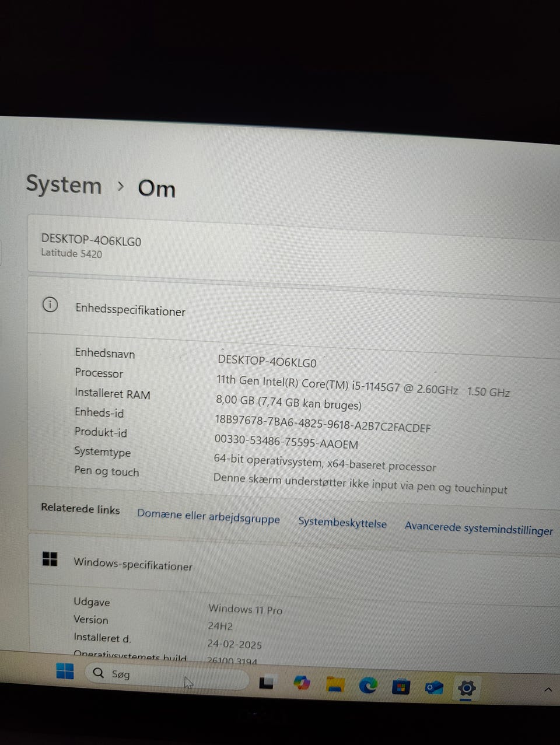560x745 pixels.
Task: Open the Windows Start menu
Action: point(65,671)
